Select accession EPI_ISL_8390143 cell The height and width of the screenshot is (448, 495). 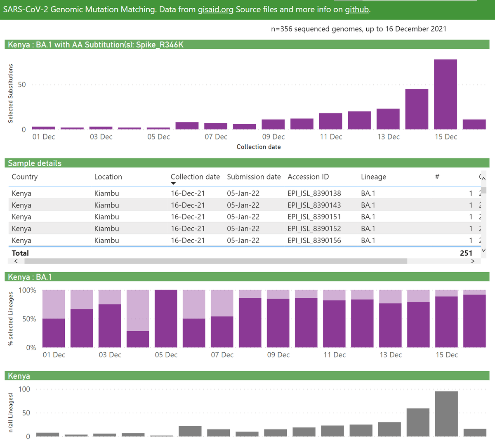tap(314, 205)
